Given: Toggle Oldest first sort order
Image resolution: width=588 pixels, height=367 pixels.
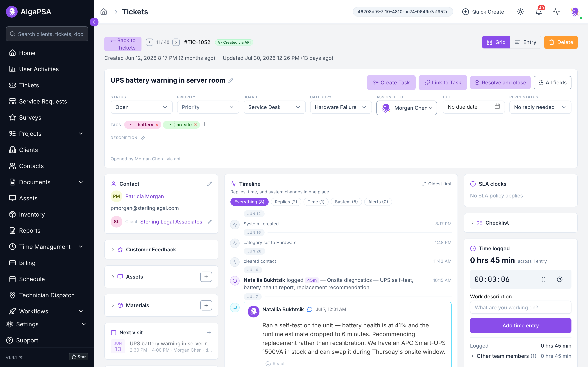Looking at the screenshot, I should 436,184.
